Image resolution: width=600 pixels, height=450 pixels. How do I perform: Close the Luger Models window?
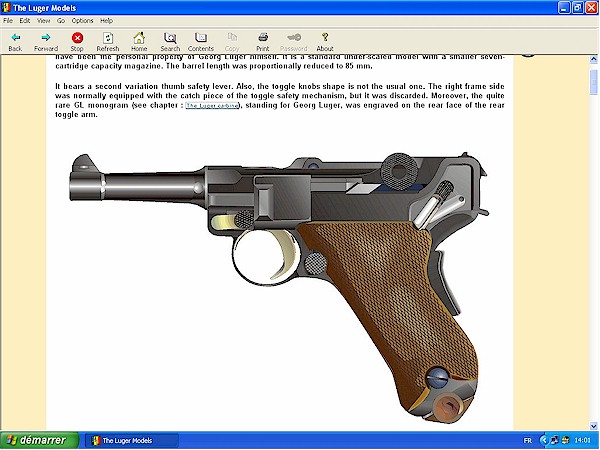pos(591,8)
